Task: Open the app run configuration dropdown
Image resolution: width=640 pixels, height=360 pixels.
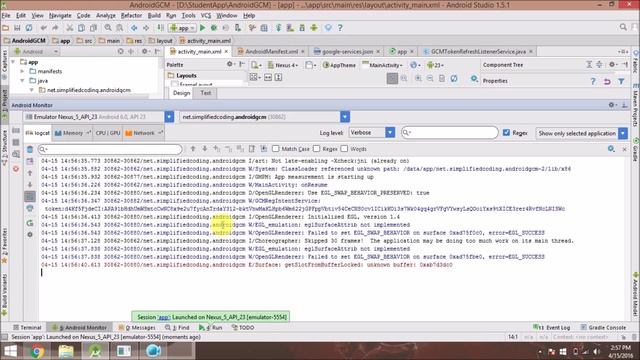Action: coord(183,28)
